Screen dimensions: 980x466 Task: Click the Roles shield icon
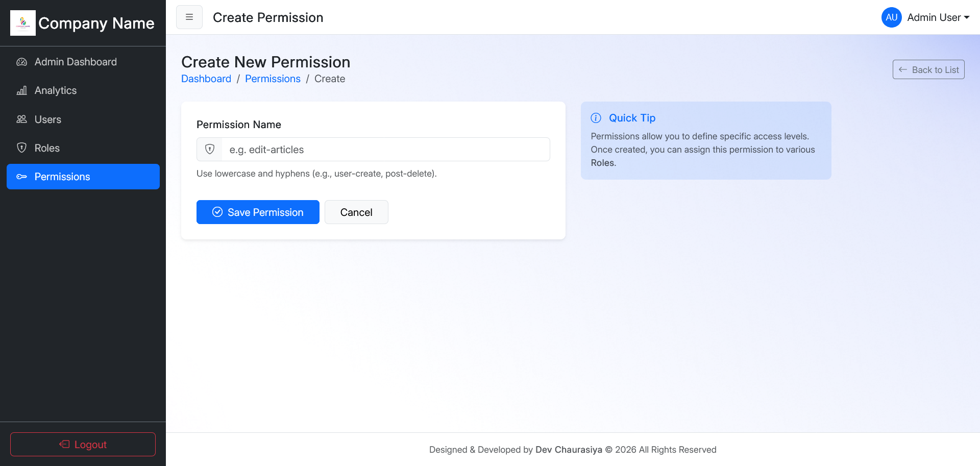pos(21,148)
